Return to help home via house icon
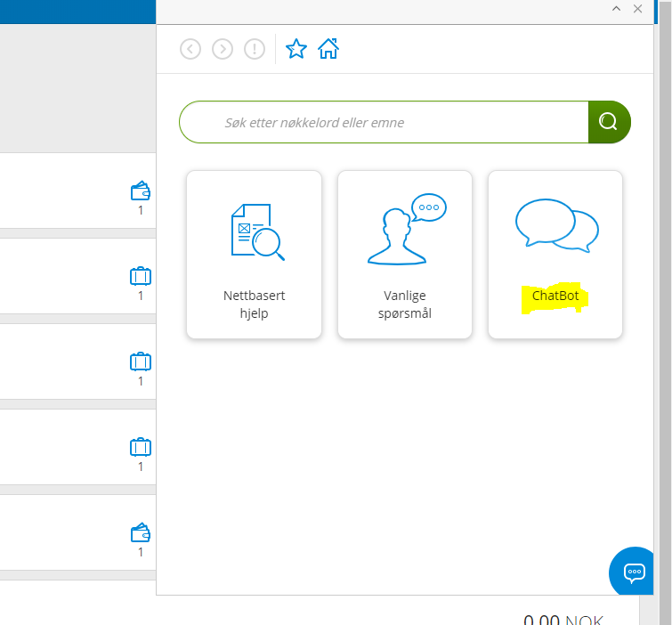This screenshot has width=672, height=625. [x=328, y=48]
